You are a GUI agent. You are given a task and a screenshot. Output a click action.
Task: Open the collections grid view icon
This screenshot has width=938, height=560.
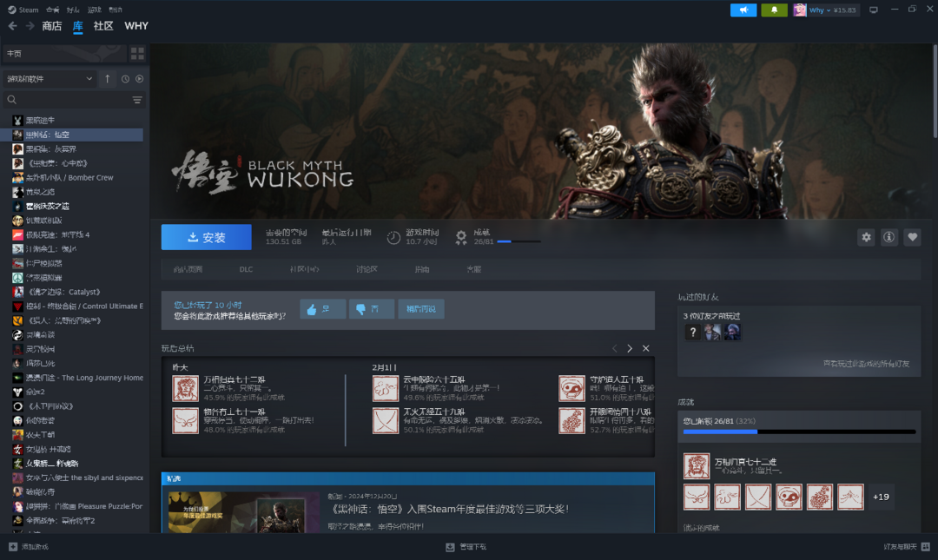pyautogui.click(x=137, y=54)
